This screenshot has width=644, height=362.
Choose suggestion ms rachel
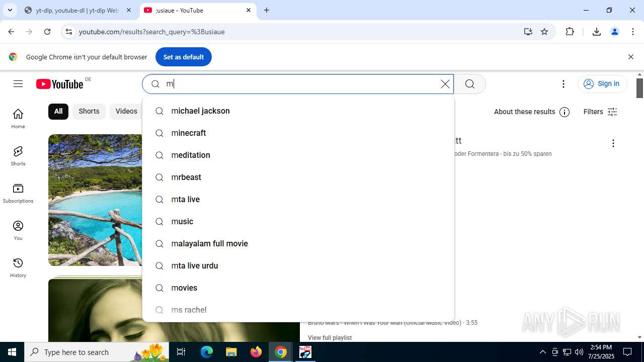[x=298, y=310]
